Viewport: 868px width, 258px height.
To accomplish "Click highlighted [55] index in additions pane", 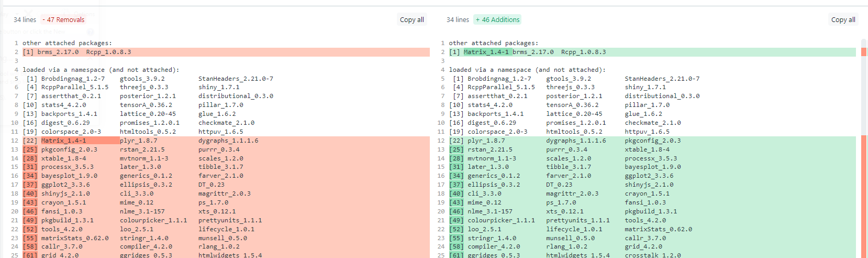I will tap(456, 238).
